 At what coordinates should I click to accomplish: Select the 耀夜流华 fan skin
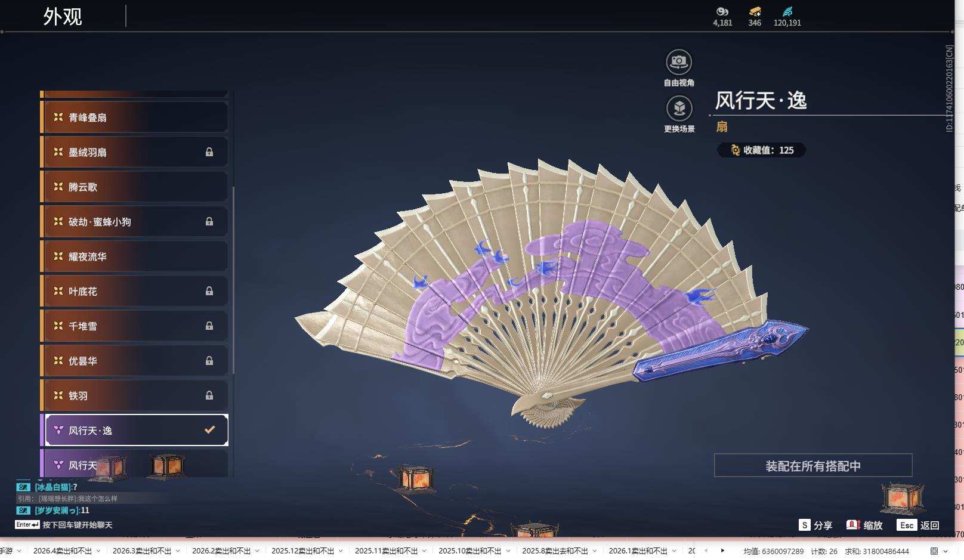pyautogui.click(x=134, y=256)
